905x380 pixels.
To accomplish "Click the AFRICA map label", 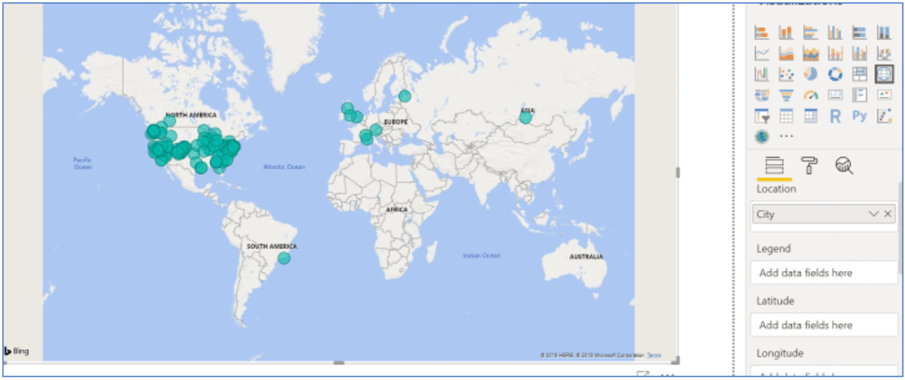I will click(397, 209).
